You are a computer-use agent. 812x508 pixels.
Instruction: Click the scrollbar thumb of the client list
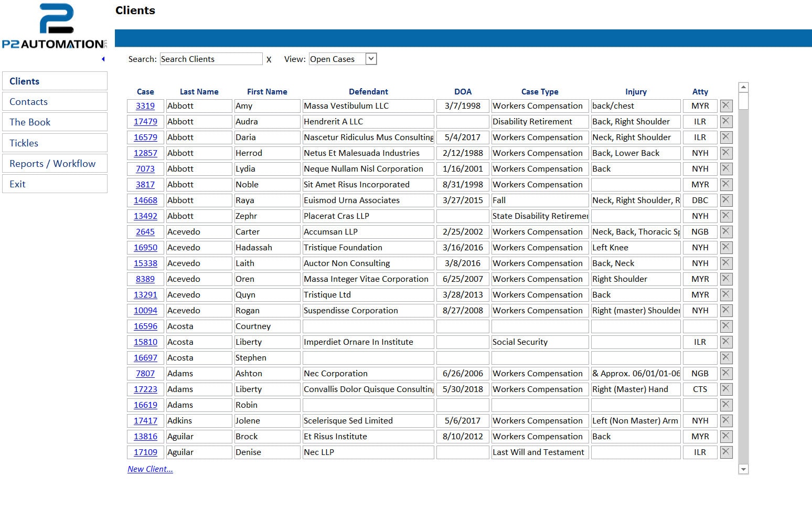pos(743,101)
